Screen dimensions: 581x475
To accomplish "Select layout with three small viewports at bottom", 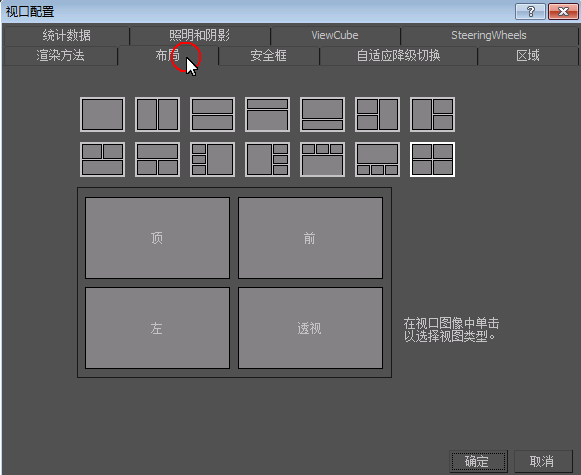I will pyautogui.click(x=377, y=159).
